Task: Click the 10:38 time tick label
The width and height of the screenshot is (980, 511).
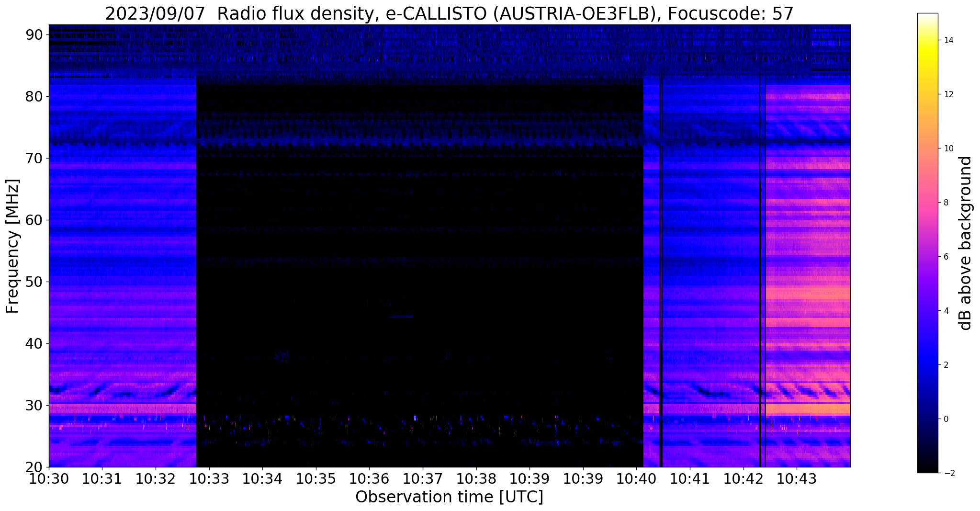Action: (476, 478)
